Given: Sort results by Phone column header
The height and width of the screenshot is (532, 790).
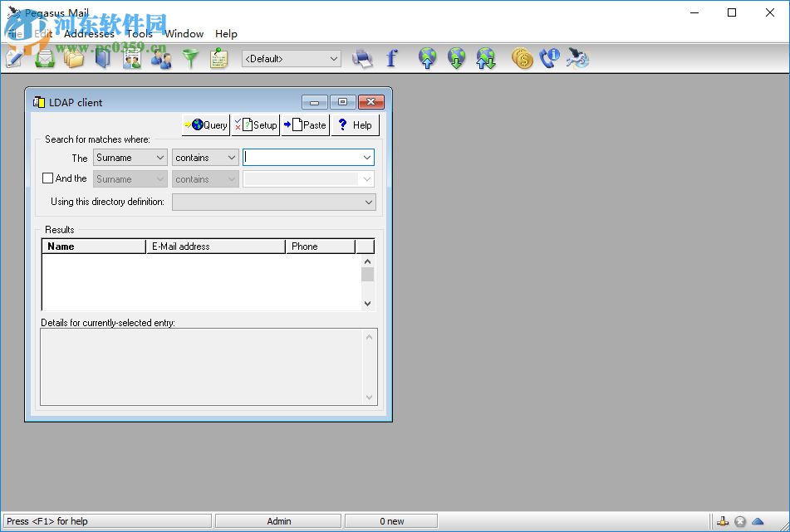Looking at the screenshot, I should (321, 246).
